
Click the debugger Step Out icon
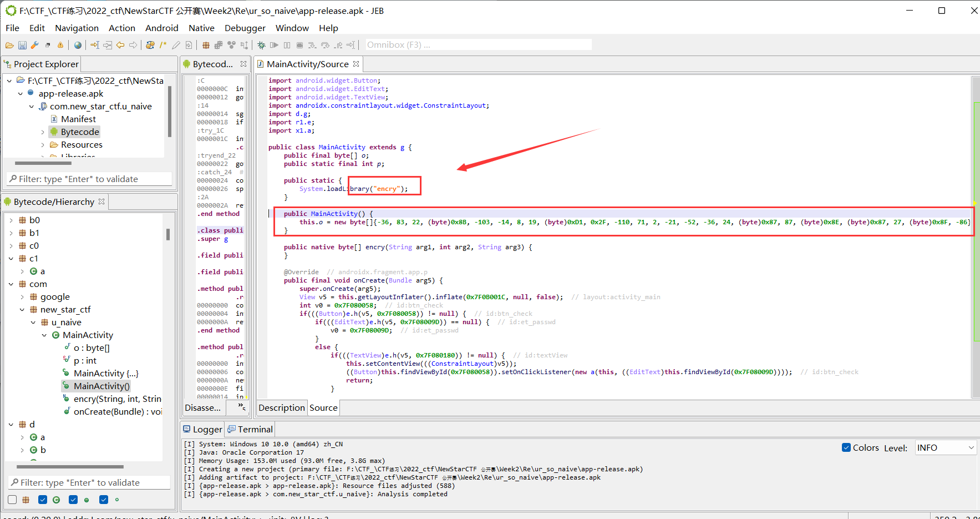pos(338,45)
